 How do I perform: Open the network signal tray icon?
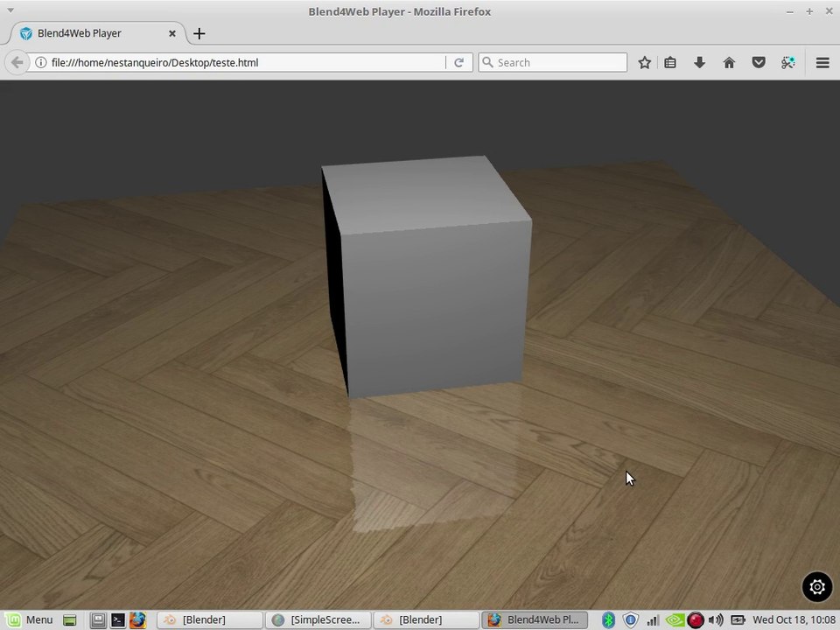click(653, 620)
